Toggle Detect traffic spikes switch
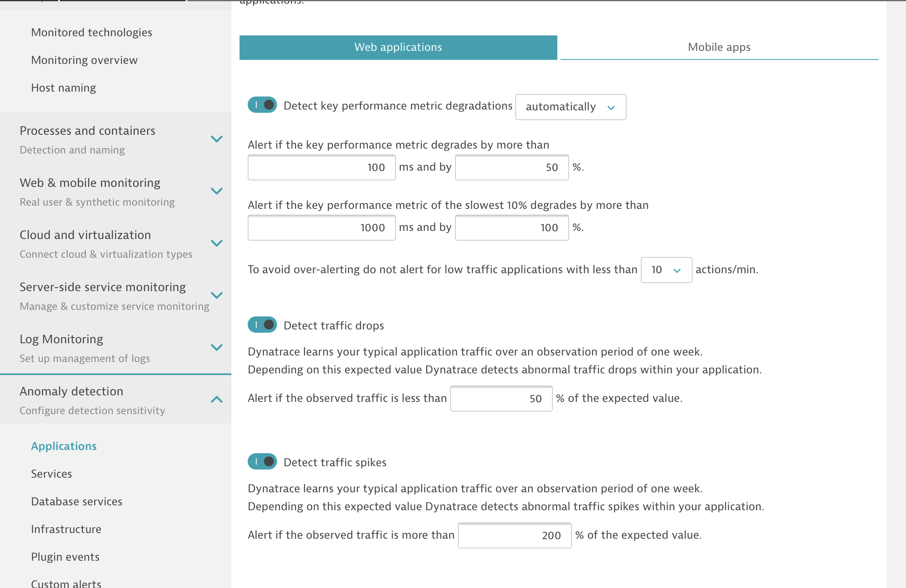The height and width of the screenshot is (588, 906). coord(262,462)
